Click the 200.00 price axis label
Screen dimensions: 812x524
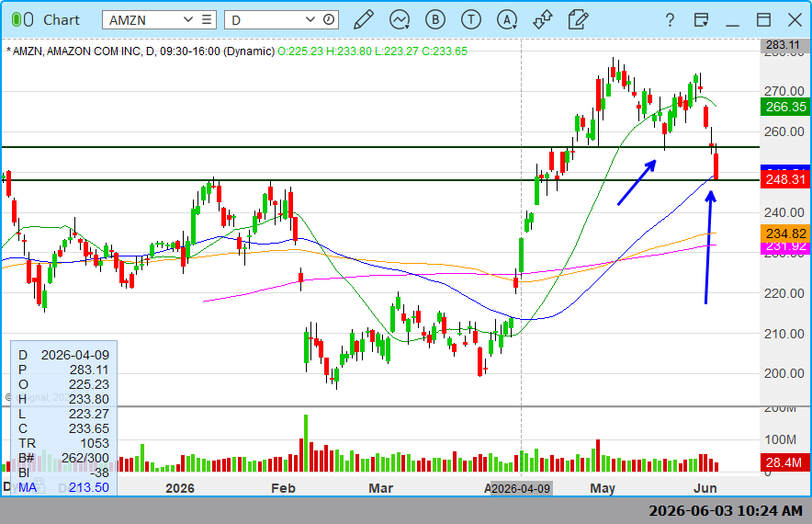784,373
